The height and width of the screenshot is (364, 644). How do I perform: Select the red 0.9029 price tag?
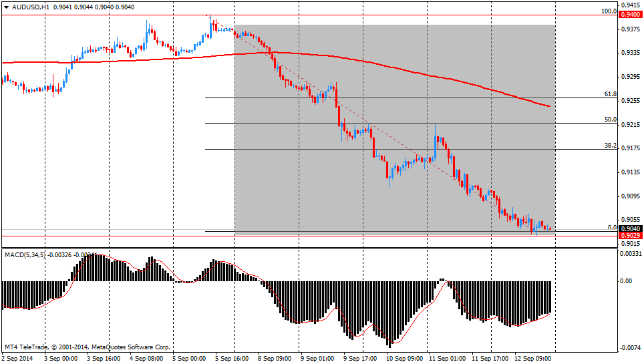[630, 236]
